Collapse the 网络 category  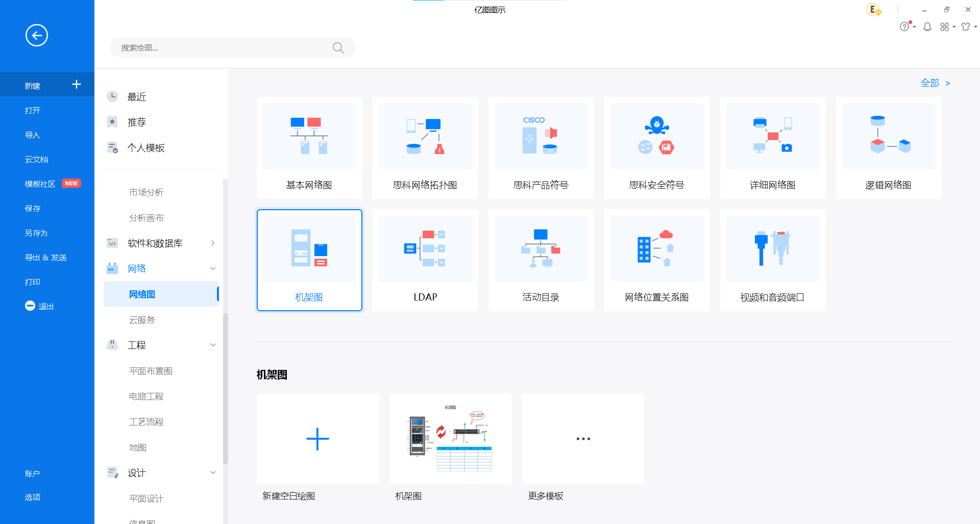tap(213, 269)
